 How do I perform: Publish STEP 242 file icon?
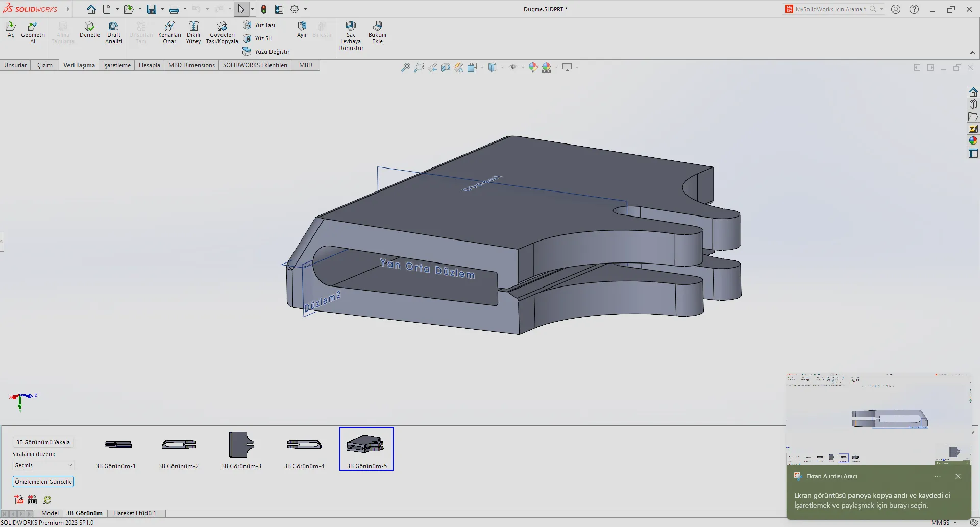click(x=32, y=499)
